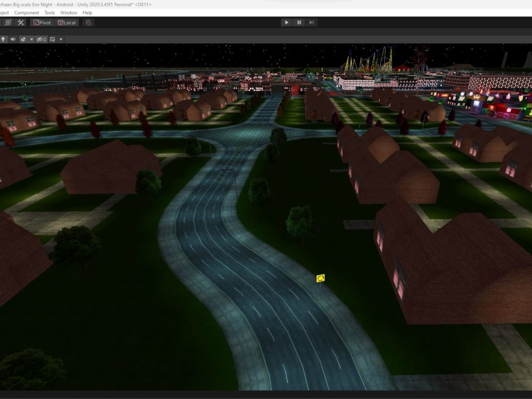
Task: Pause playback using the pause button
Action: coord(299,22)
